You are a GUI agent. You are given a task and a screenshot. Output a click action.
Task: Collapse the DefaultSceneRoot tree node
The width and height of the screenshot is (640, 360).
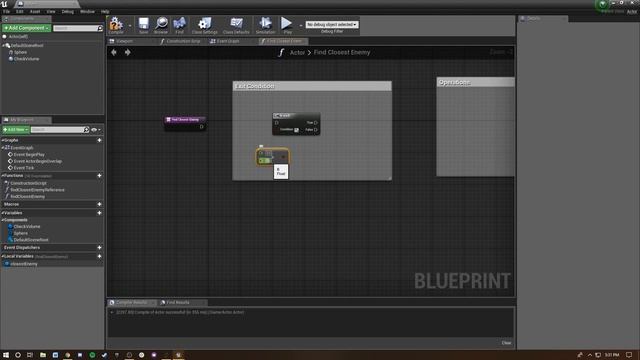[3, 46]
